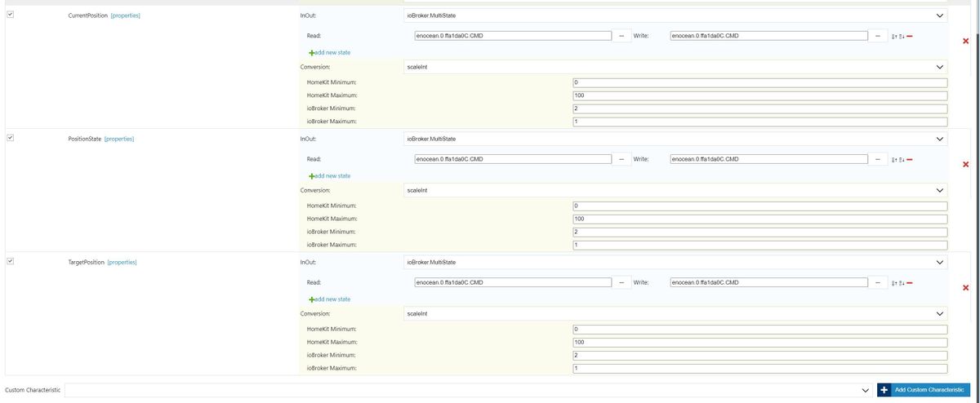Delete the TargetPosition characteristic with red X
Screen dimensions: 980x403
(966, 287)
